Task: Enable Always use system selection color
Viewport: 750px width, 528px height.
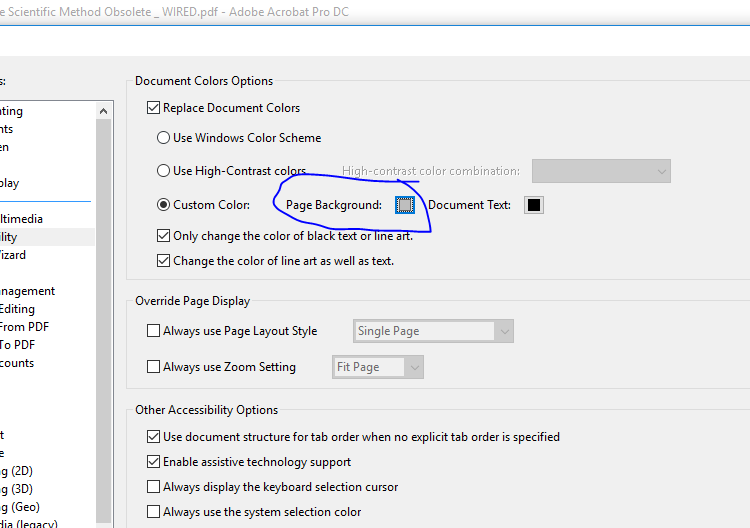Action: 154,512
